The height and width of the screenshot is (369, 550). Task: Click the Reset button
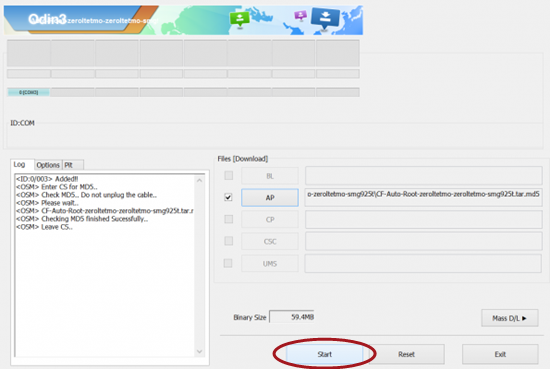coord(406,354)
